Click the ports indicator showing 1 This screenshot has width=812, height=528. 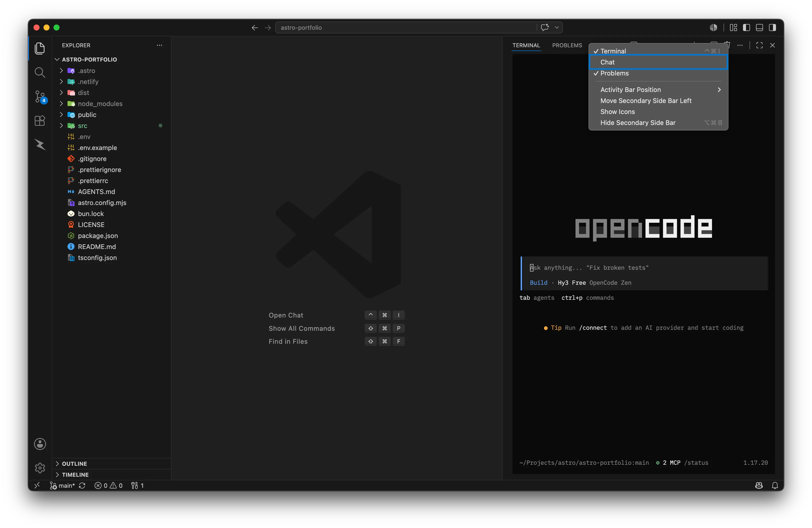pos(137,485)
